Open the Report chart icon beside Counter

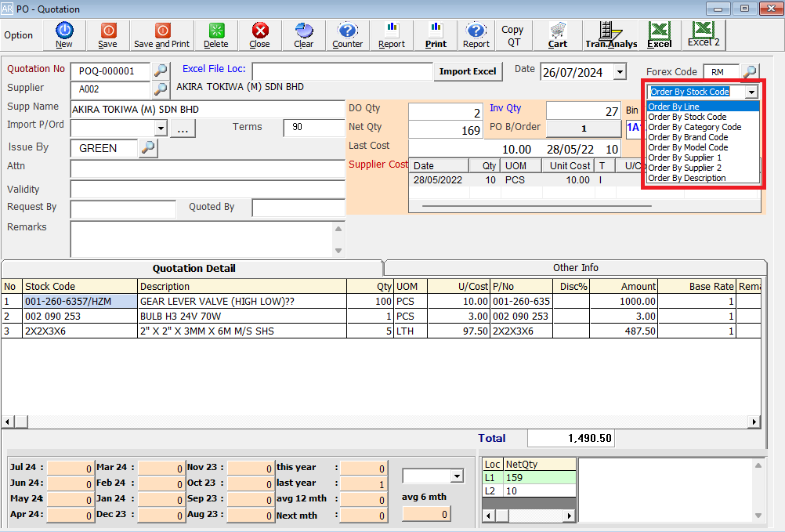(392, 35)
